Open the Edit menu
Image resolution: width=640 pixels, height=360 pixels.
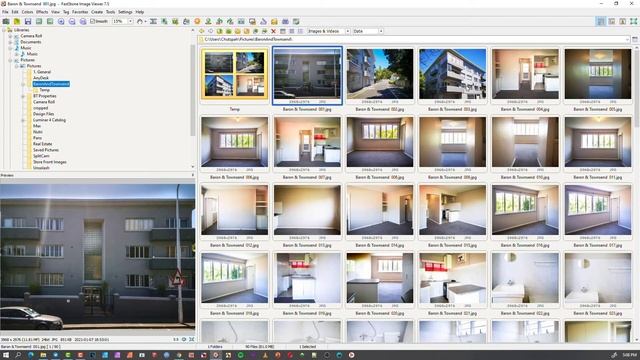(15, 12)
